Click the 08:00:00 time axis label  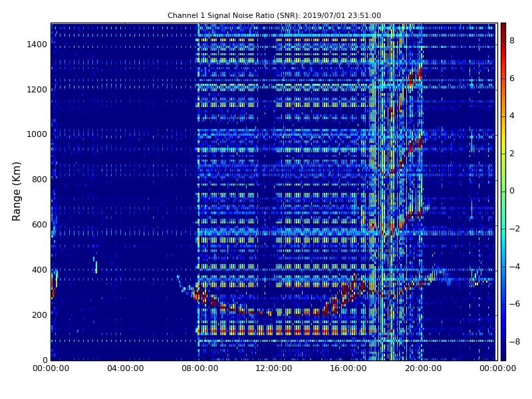click(200, 368)
